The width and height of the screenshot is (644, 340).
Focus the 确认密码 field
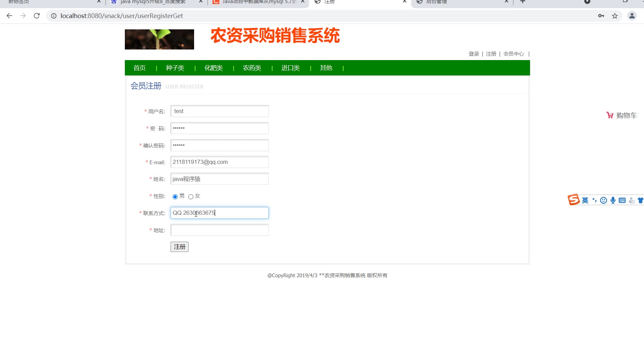coord(220,145)
